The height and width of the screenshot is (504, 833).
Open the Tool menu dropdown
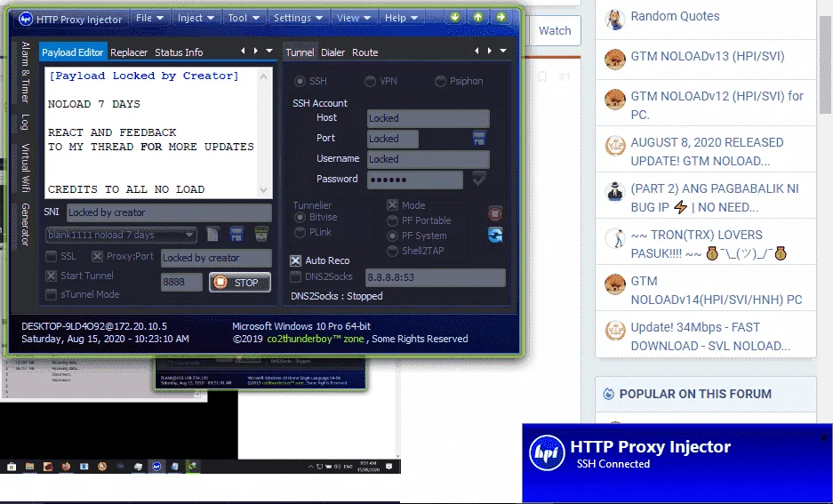pyautogui.click(x=244, y=18)
